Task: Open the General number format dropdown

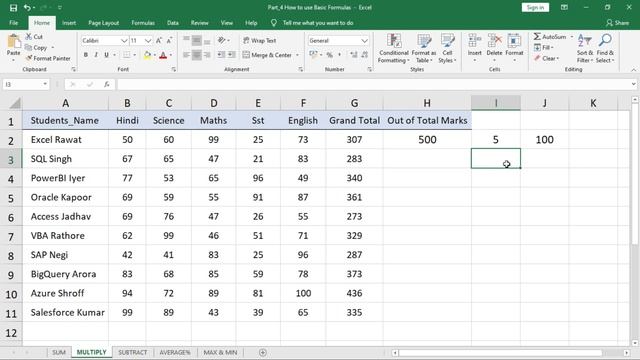Action: click(364, 40)
